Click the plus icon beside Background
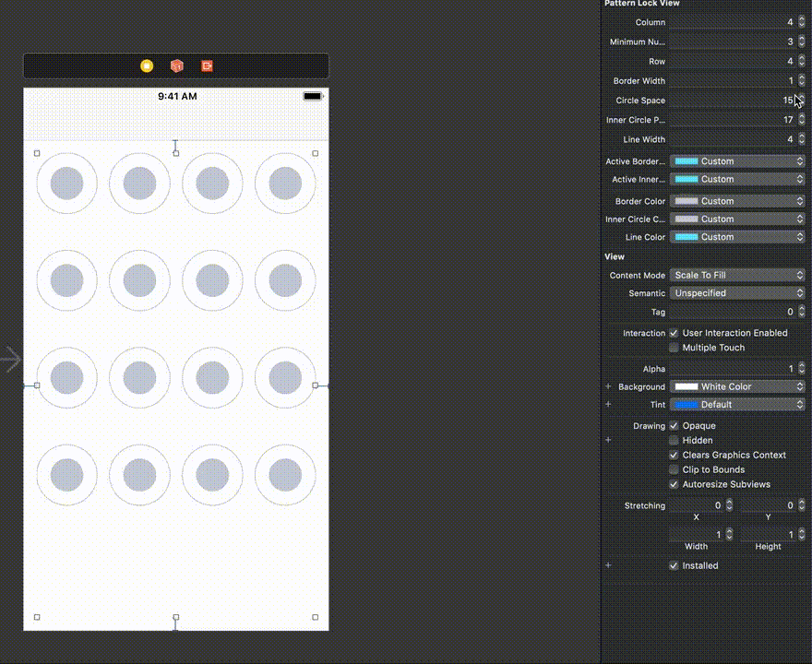Viewport: 812px width, 664px height. tap(608, 386)
